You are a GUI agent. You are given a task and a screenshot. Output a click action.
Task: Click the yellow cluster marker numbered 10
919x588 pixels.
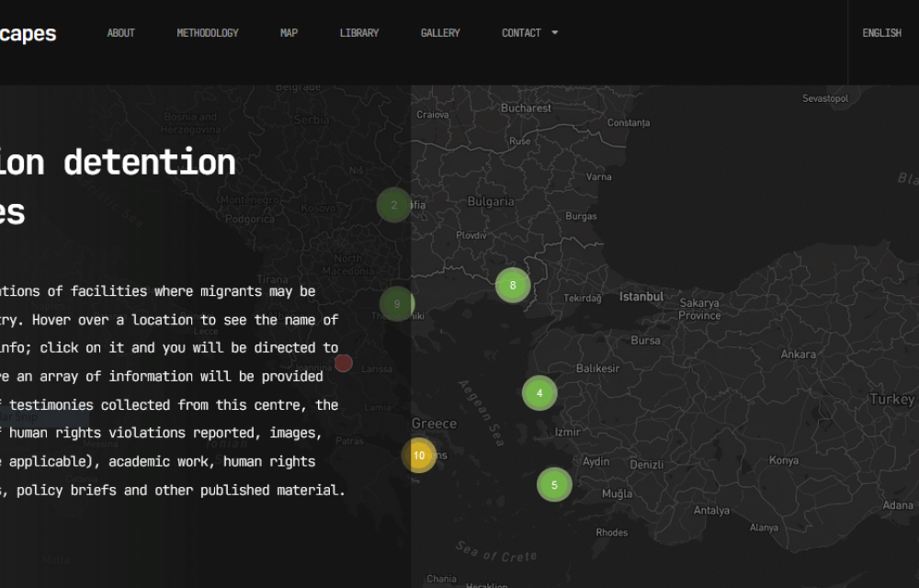[419, 456]
